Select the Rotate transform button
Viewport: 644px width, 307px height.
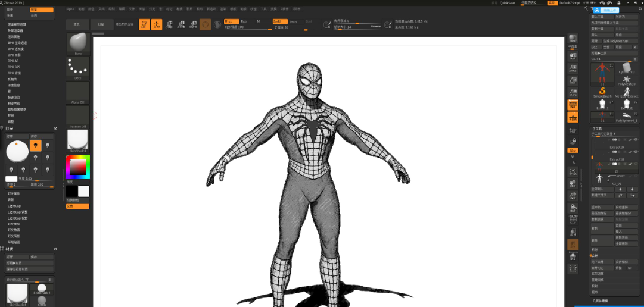point(193,24)
